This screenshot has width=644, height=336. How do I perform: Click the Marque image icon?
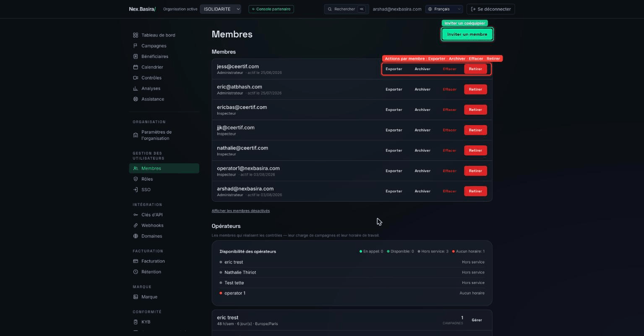coord(136,297)
